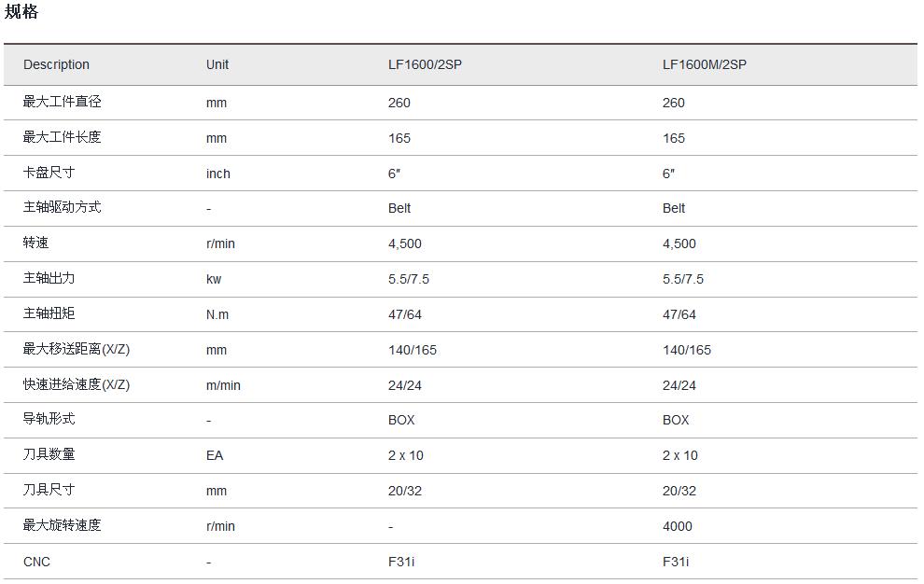This screenshot has width=924, height=584.
Task: Select the 卡盘尺寸 row label
Action: (49, 173)
